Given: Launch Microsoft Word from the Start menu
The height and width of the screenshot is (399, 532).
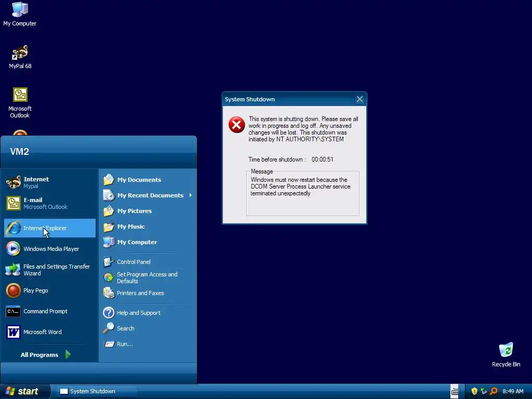Looking at the screenshot, I should 50,332.
